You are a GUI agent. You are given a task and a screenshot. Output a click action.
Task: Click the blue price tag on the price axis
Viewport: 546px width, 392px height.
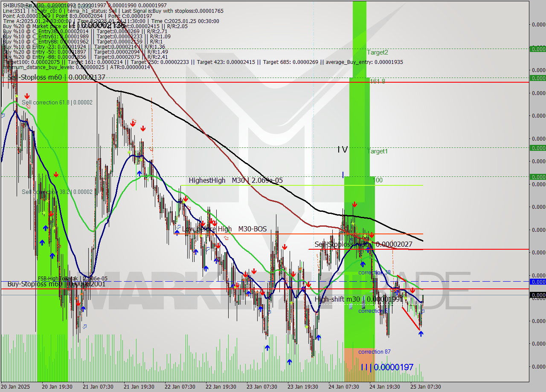537,282
